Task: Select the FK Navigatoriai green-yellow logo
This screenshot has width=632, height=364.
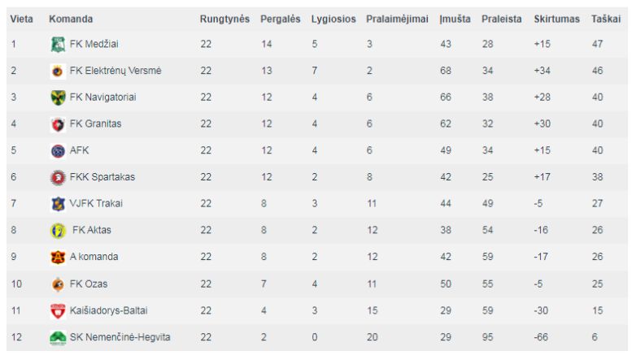Action: pos(58,97)
